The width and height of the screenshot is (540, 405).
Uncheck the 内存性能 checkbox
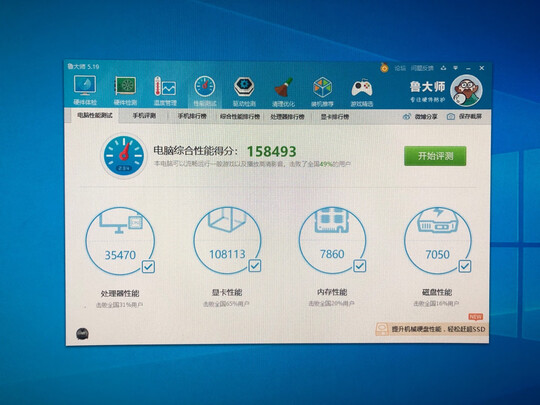360,266
